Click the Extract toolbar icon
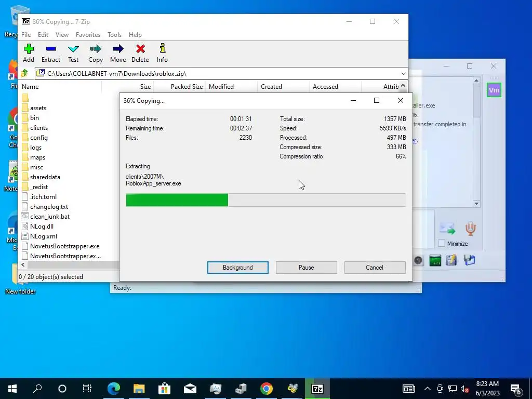532x399 pixels. click(x=51, y=53)
